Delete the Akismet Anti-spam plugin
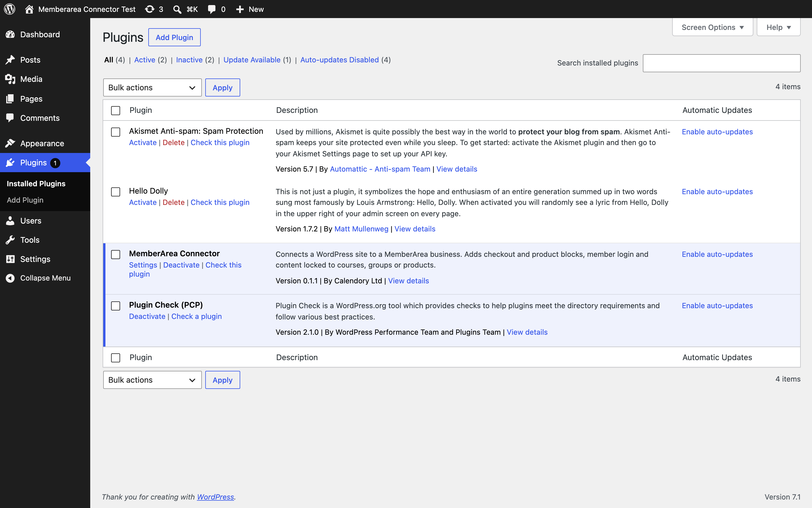This screenshot has width=812, height=508. (173, 143)
